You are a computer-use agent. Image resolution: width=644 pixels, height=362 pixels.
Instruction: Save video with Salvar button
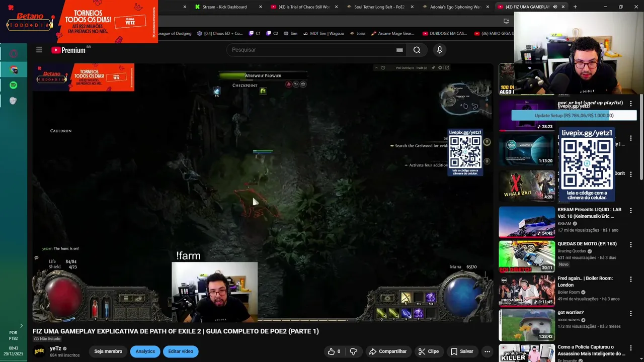(x=461, y=351)
